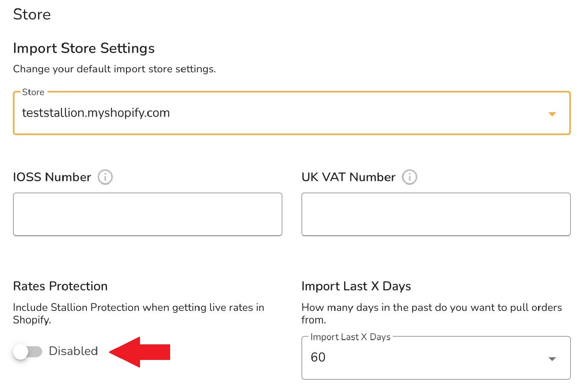This screenshot has width=588, height=390.
Task: Click the Import Store Settings heading
Action: 84,48
